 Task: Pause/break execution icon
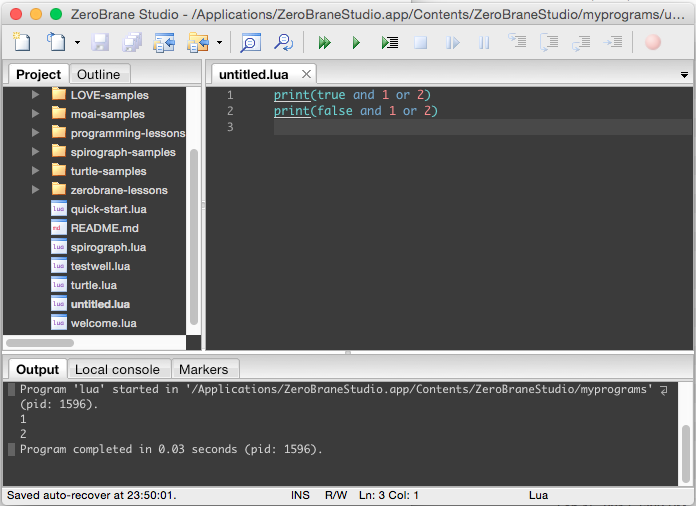tap(484, 43)
